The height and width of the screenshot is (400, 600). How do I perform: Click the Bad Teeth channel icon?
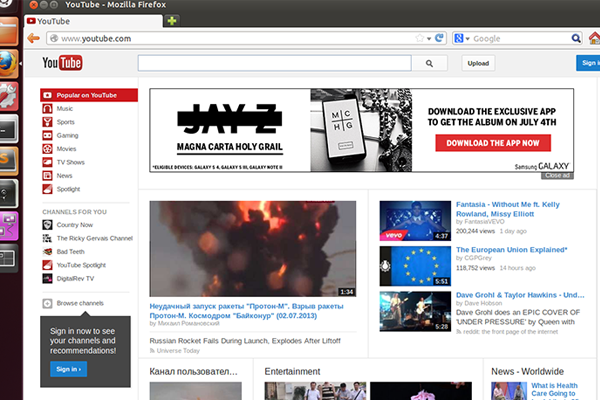coord(47,251)
